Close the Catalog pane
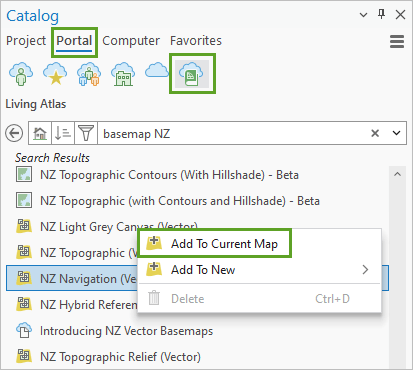 pos(400,15)
